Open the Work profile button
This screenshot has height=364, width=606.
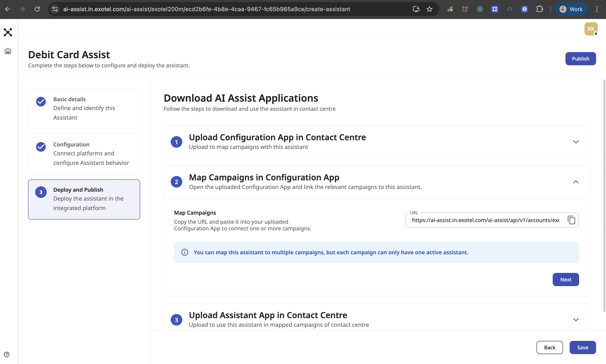coord(571,9)
